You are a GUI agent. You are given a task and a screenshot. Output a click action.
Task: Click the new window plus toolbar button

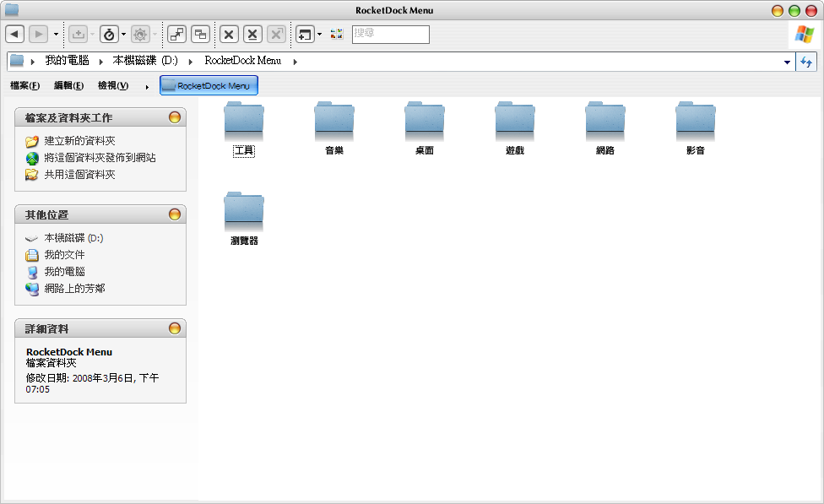305,35
